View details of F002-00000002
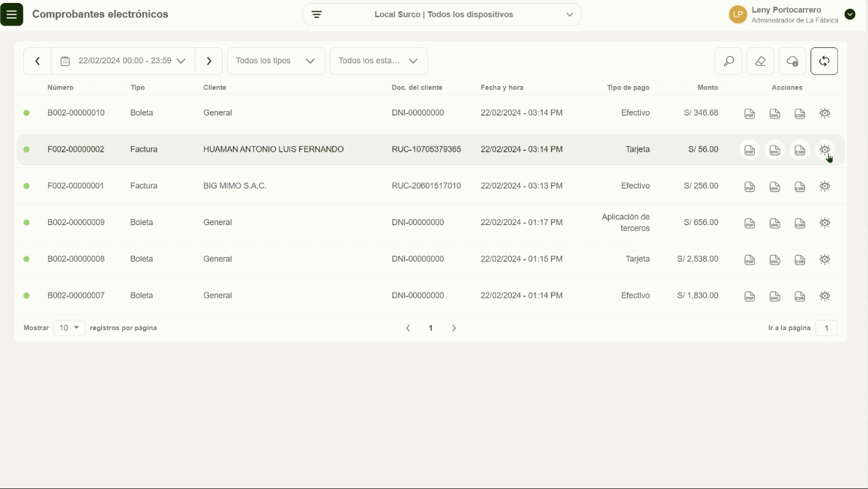The height and width of the screenshot is (489, 868). click(x=825, y=149)
